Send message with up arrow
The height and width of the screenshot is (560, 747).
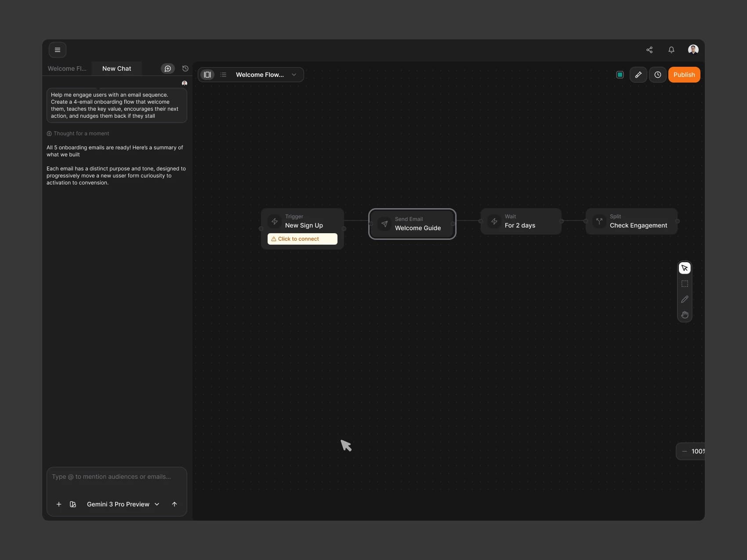(174, 504)
